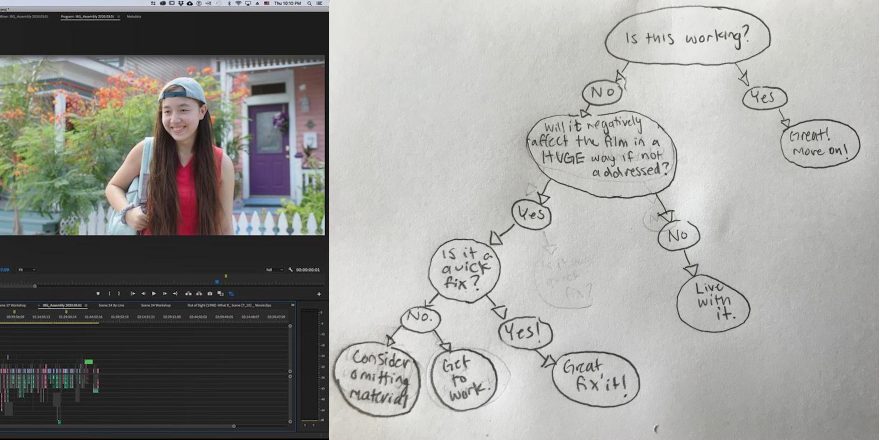
Task: Click the Export Frame camera icon
Action: tap(209, 293)
